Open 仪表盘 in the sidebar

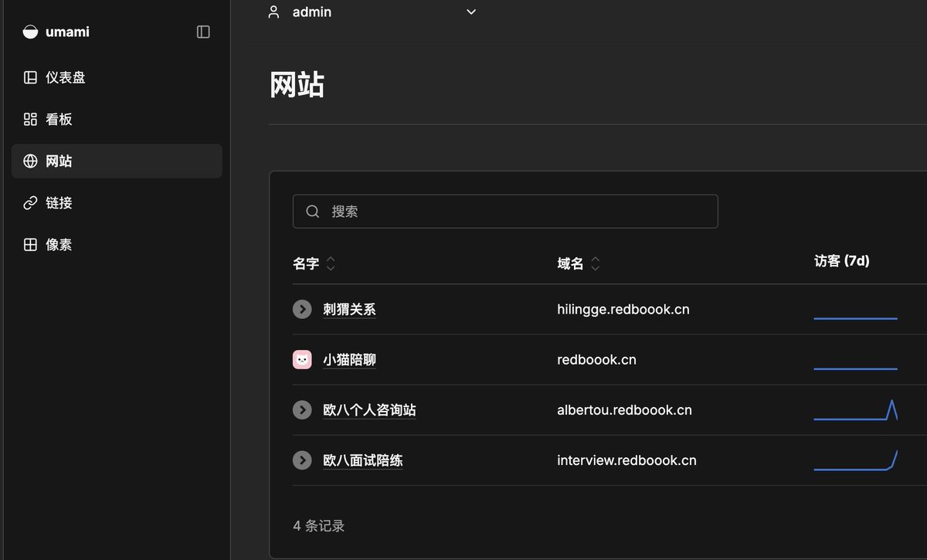[x=117, y=77]
